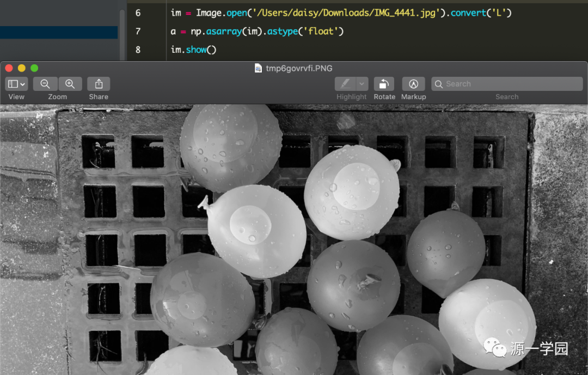
Task: Focus the Search field in Preview
Action: [x=507, y=84]
